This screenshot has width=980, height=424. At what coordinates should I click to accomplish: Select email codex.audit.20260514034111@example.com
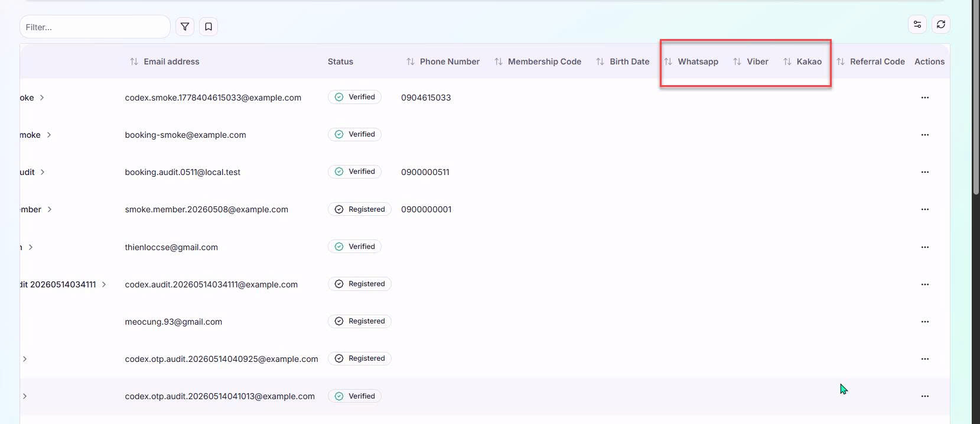pos(211,284)
